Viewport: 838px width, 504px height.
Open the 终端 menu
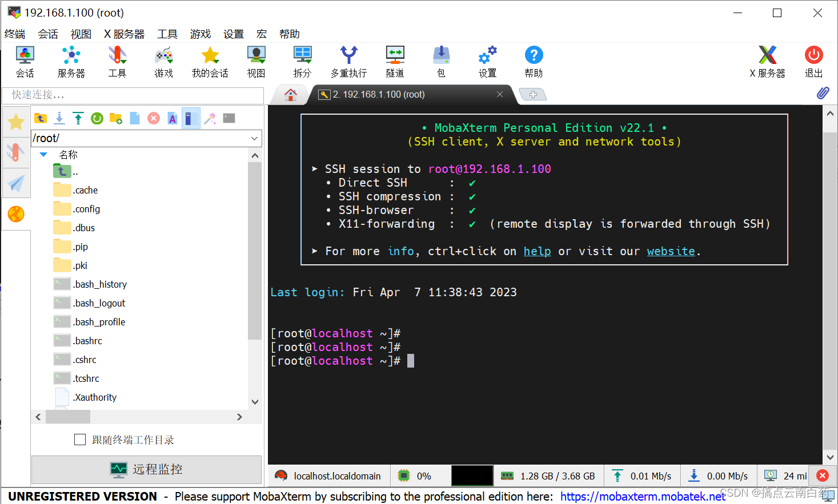click(x=15, y=34)
